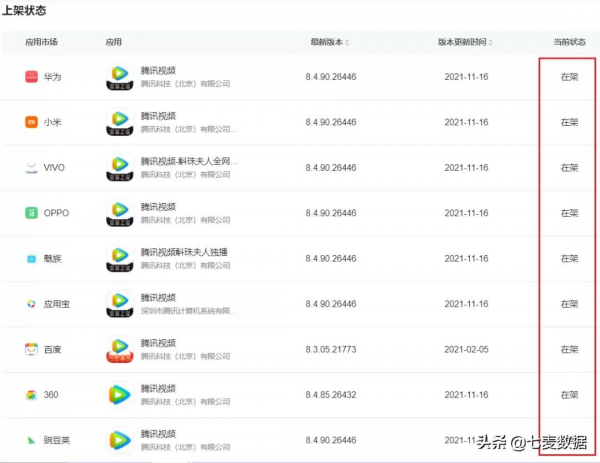The width and height of the screenshot is (600, 463).
Task: Click the Huawei (华为) market icon
Action: pos(31,77)
